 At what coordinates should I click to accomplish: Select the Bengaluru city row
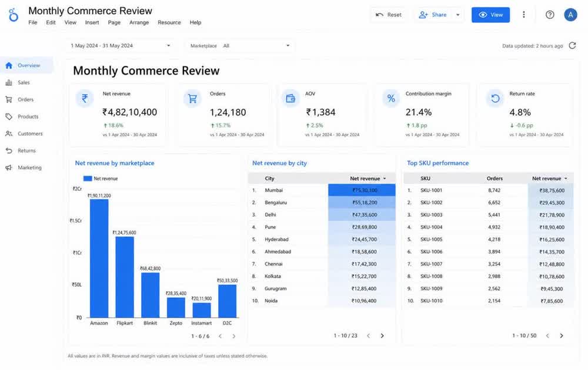click(x=322, y=203)
